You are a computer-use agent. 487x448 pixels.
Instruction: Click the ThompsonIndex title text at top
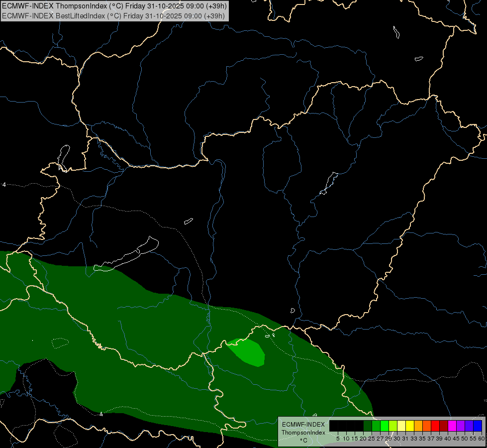tap(114, 6)
